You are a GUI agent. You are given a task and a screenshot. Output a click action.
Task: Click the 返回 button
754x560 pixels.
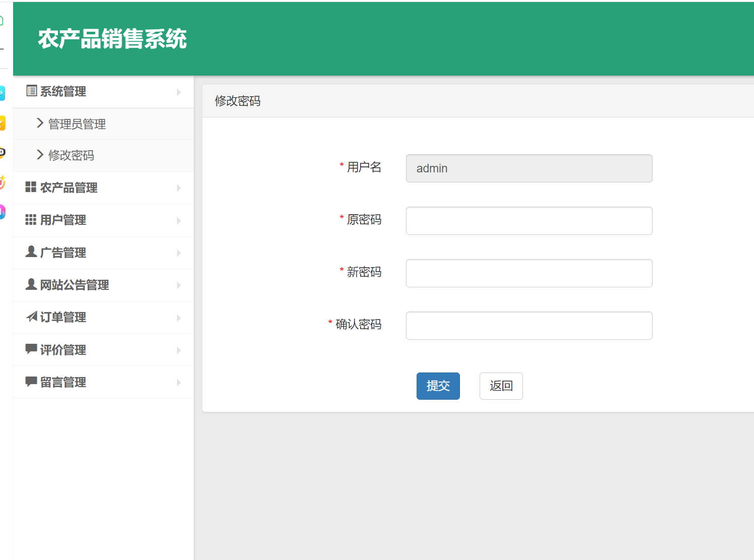501,386
